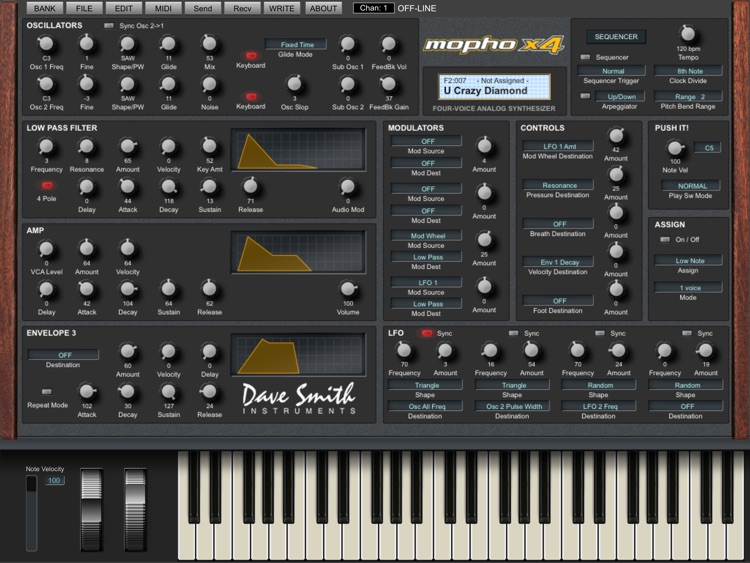Open the Play Sw Mode NORMAL dropdown
This screenshot has height=563, width=750.
[x=692, y=186]
